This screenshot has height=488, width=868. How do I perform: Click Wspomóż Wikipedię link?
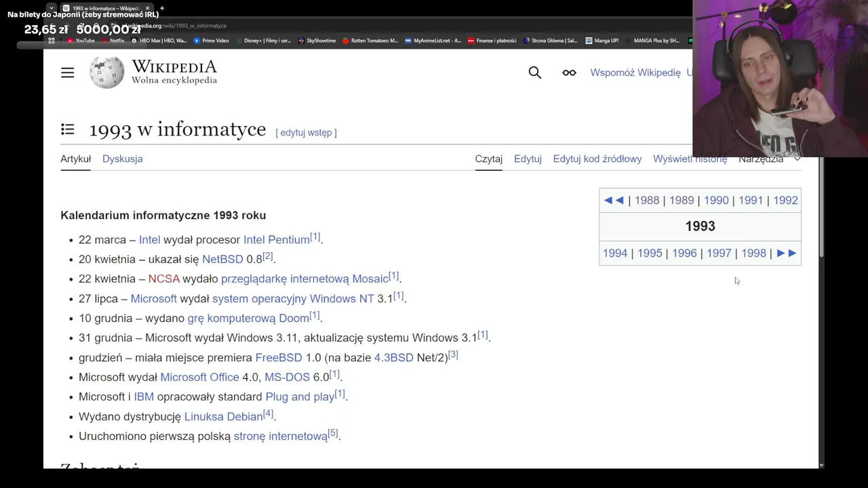click(635, 73)
